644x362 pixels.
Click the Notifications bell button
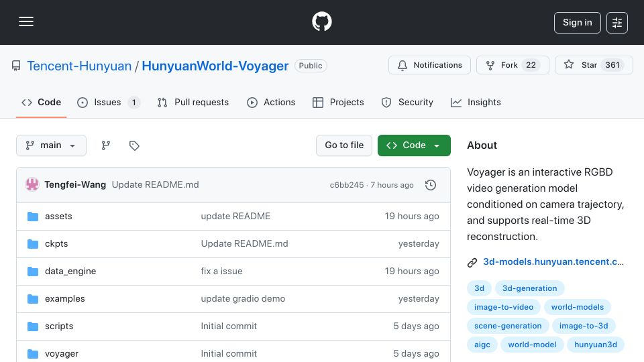click(429, 65)
